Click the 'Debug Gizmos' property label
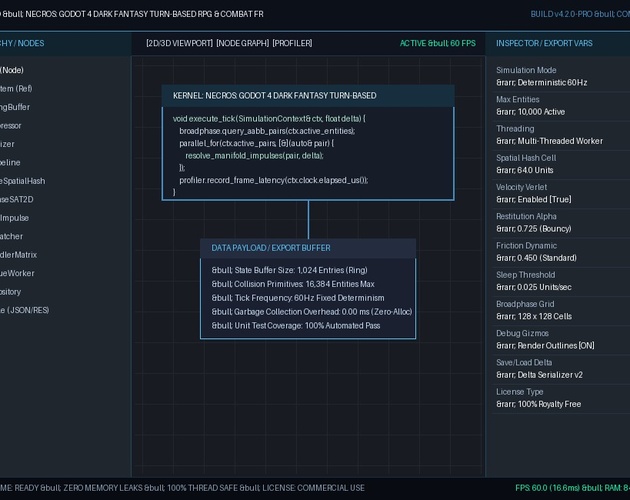Screen dimensions: 630x500 click(522, 333)
